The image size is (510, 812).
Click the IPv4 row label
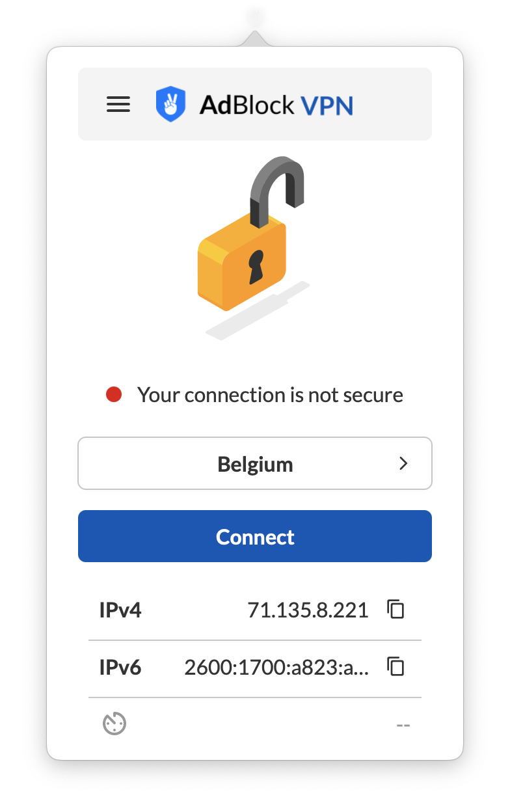point(120,610)
